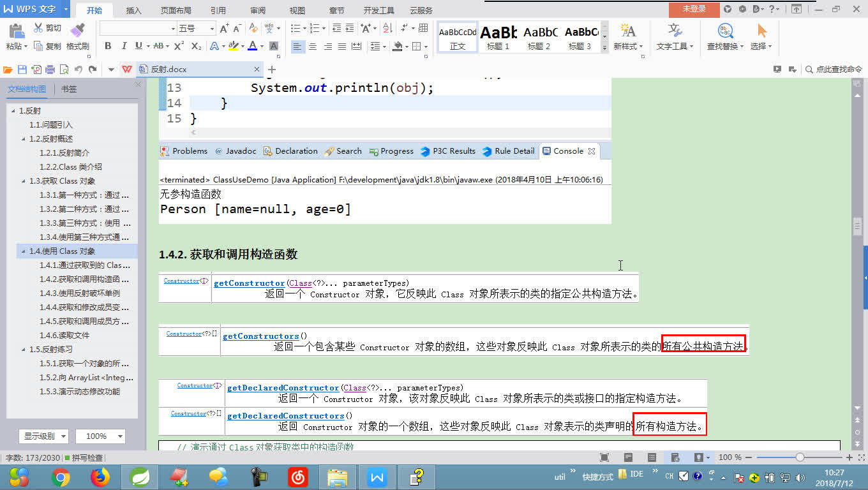Click the Copy (复制) button
The width and height of the screenshot is (868, 490).
click(x=47, y=46)
